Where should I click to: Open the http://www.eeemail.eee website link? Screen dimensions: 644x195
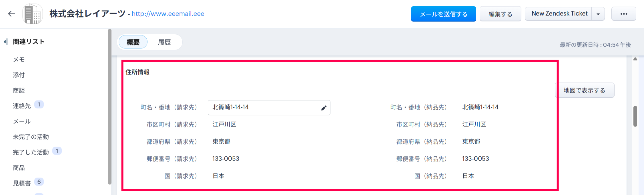[x=168, y=14]
